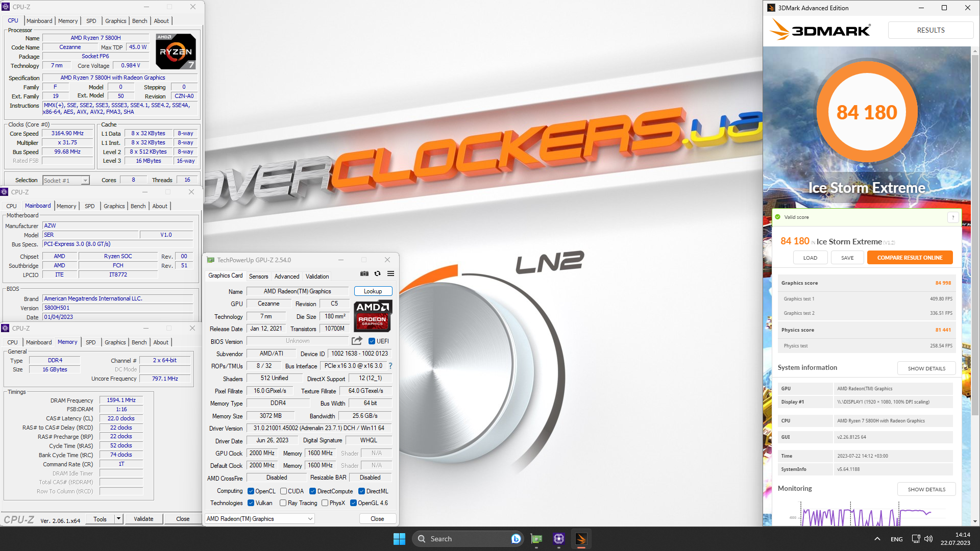Toggle the Vulkan checkbox
Screen dimensions: 980x551
pyautogui.click(x=251, y=503)
